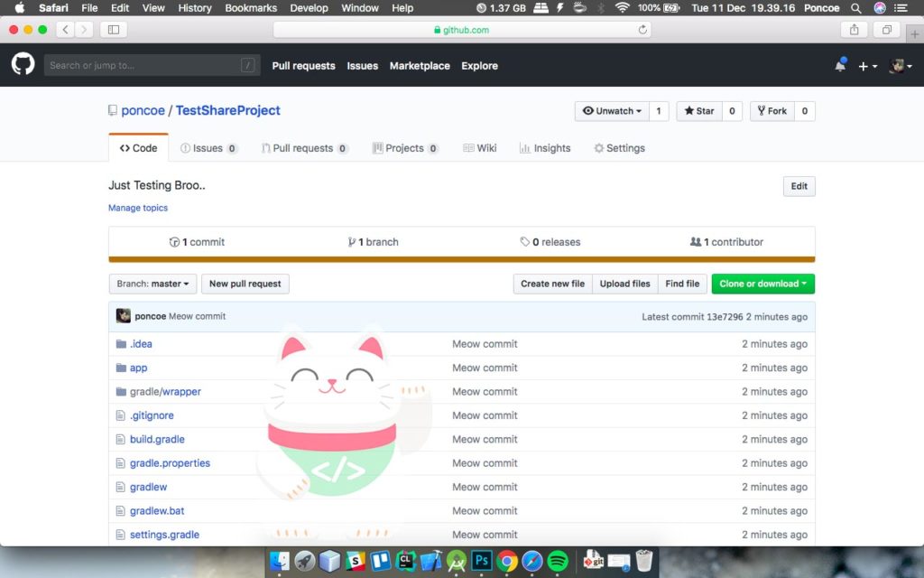Open the build.gradle file
This screenshot has width=924, height=578.
click(157, 440)
